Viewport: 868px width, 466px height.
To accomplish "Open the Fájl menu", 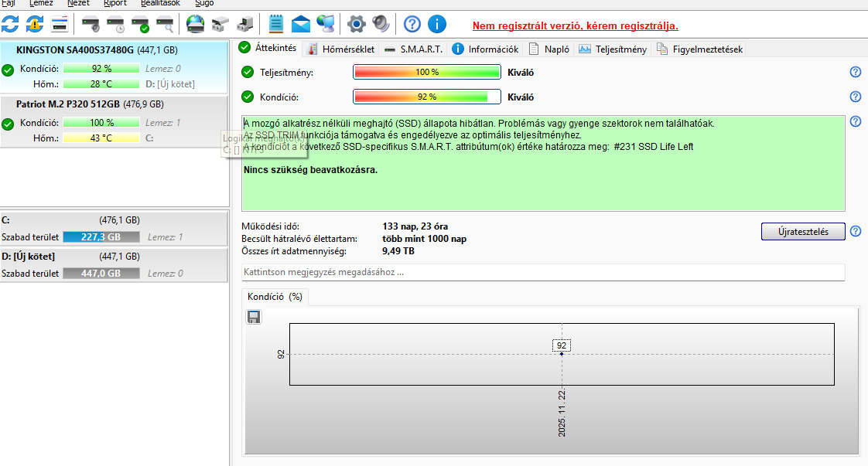I will 9,3.
